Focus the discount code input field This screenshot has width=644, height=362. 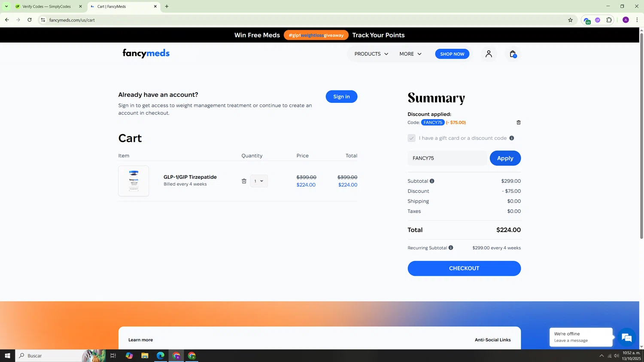[x=447, y=158]
